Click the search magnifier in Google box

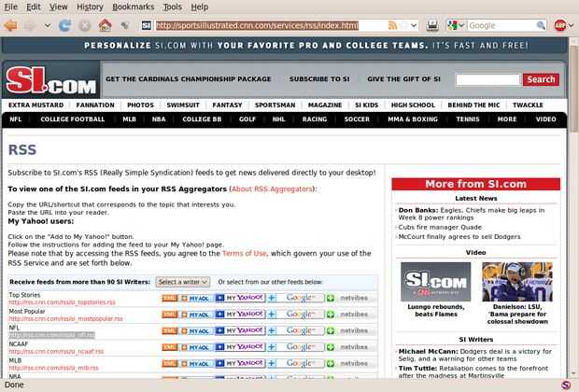click(x=541, y=25)
